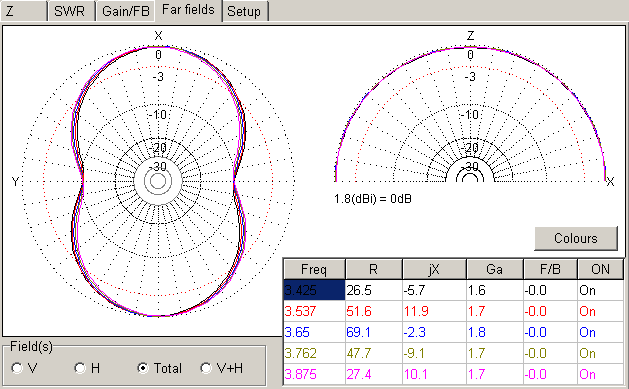Click R value 27.4

point(373,374)
